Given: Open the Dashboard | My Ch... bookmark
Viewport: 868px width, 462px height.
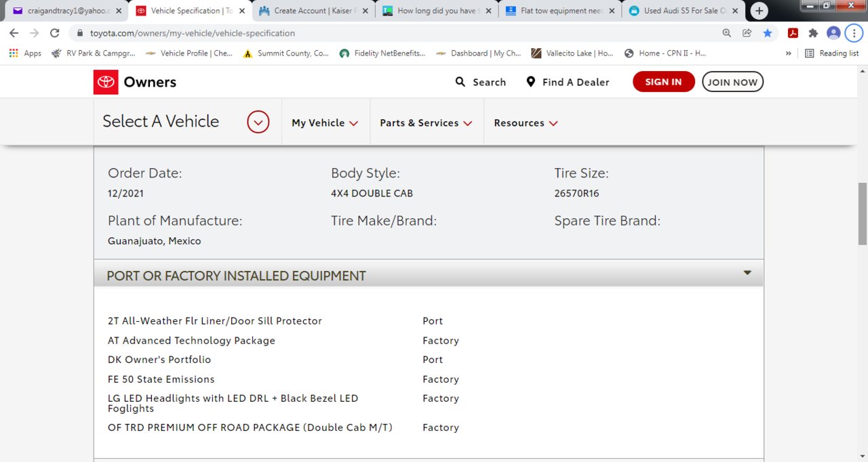Looking at the screenshot, I should 479,54.
